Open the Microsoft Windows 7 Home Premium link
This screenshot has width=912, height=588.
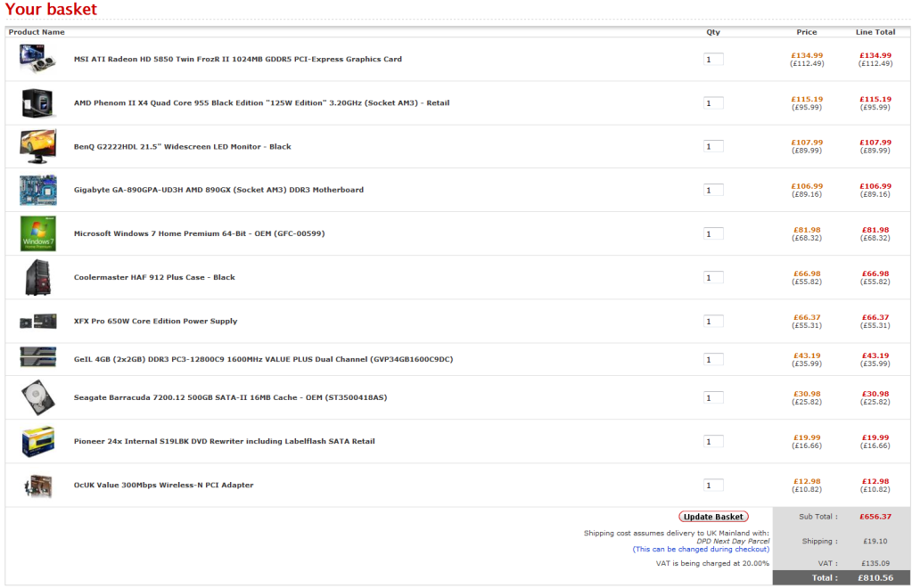(x=200, y=233)
